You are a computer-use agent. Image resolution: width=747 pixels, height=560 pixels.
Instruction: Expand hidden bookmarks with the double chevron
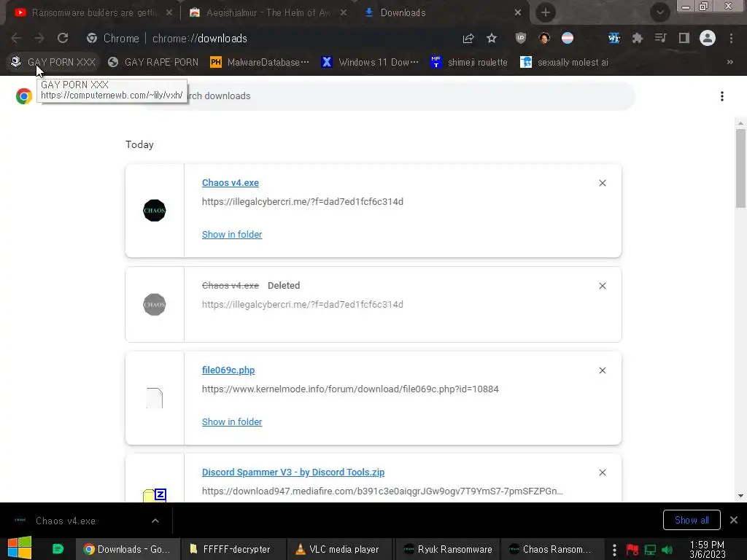point(729,63)
